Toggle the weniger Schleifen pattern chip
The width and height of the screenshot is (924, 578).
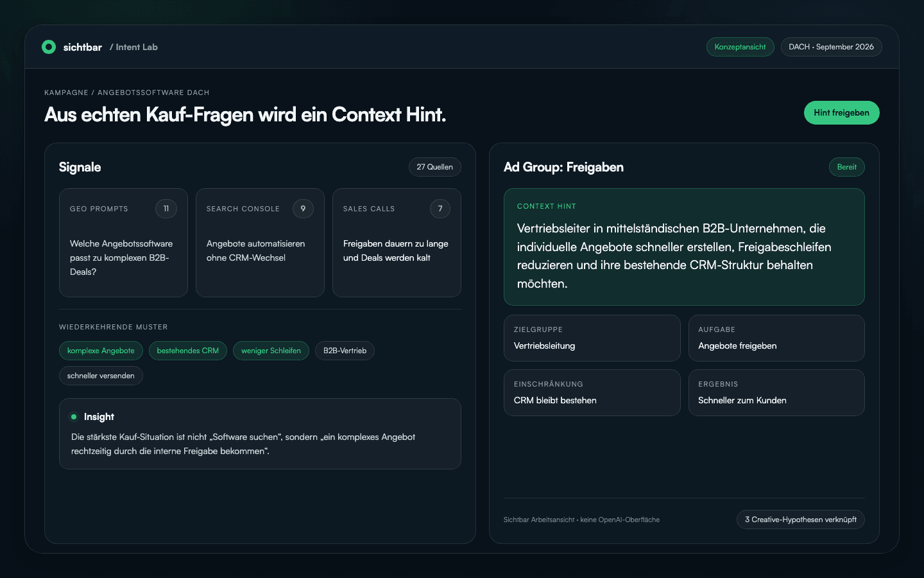271,351
